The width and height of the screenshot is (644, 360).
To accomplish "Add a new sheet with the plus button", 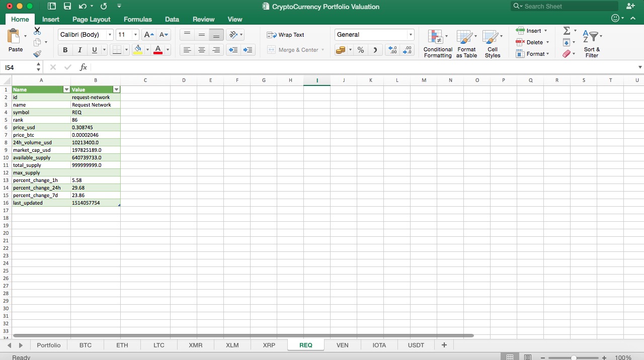I will tap(444, 345).
